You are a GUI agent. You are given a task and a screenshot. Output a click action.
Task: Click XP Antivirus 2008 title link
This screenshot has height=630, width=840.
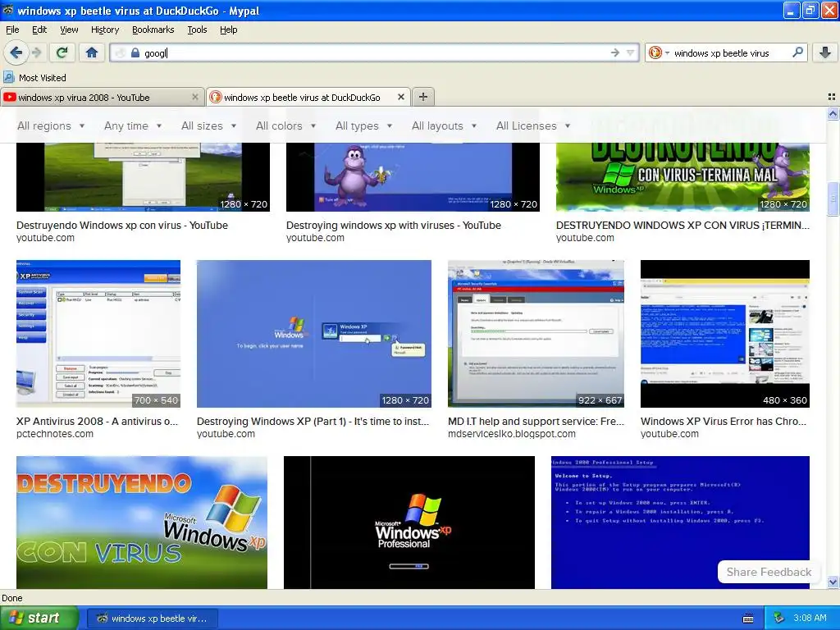[x=97, y=421]
